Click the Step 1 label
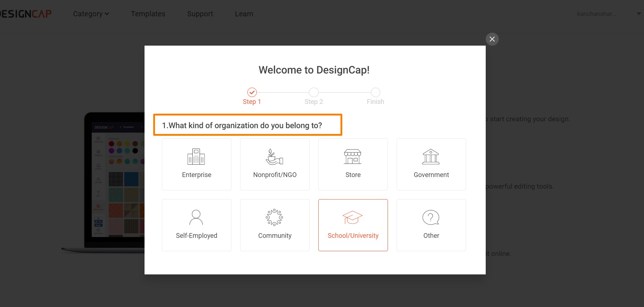This screenshot has width=644, height=307. point(252,102)
